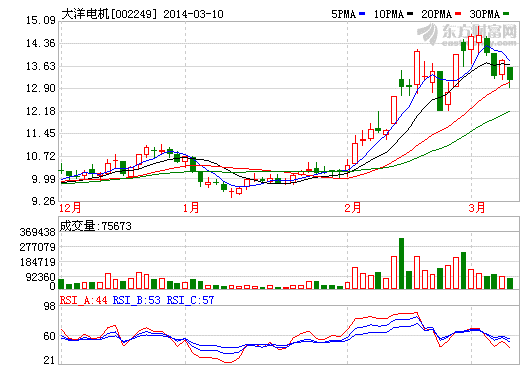Click the red 20PMA legend color swatch
The height and width of the screenshot is (365, 520).
coord(458,14)
